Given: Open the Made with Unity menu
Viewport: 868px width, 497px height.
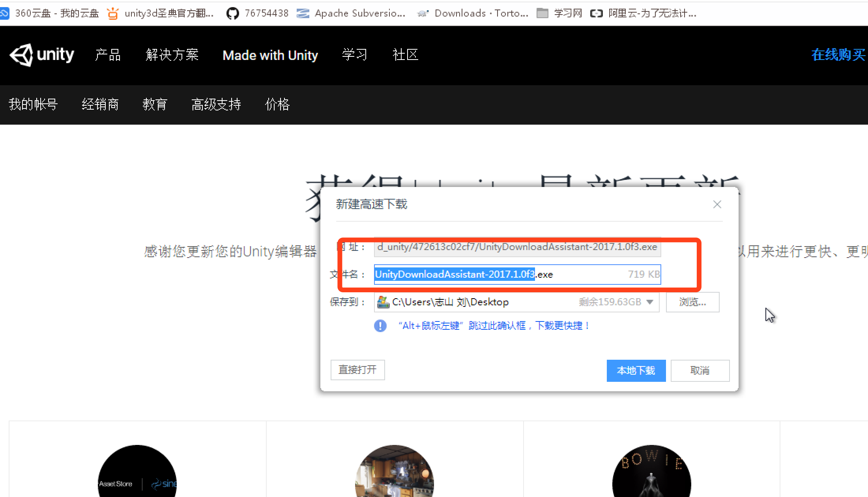Looking at the screenshot, I should pos(270,55).
